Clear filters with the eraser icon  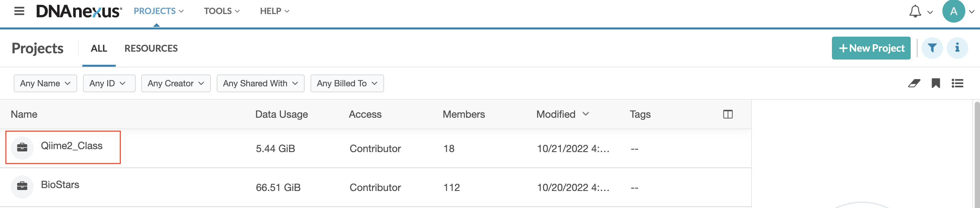click(914, 83)
